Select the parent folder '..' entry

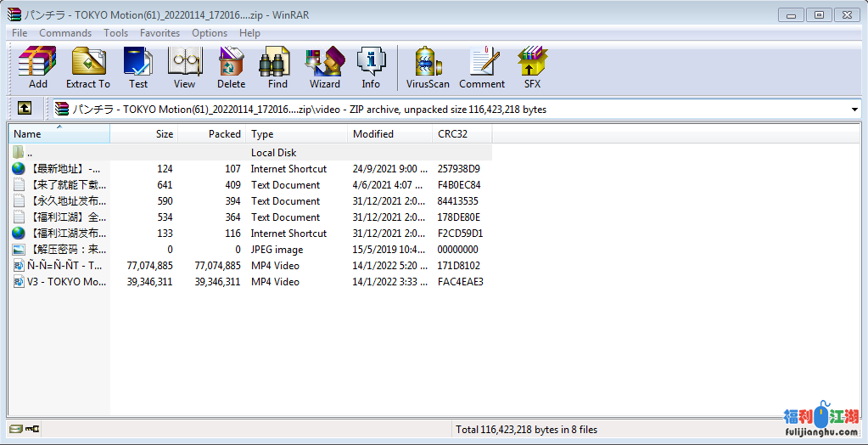(30, 153)
